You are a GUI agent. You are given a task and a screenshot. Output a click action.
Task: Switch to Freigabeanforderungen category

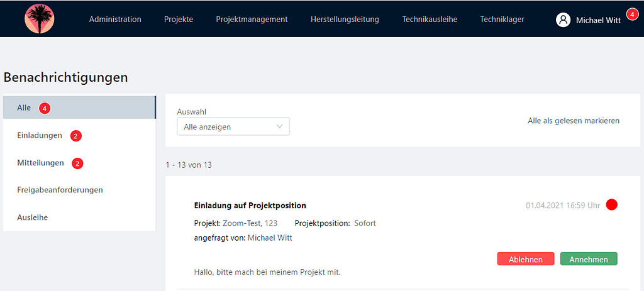[x=60, y=190]
